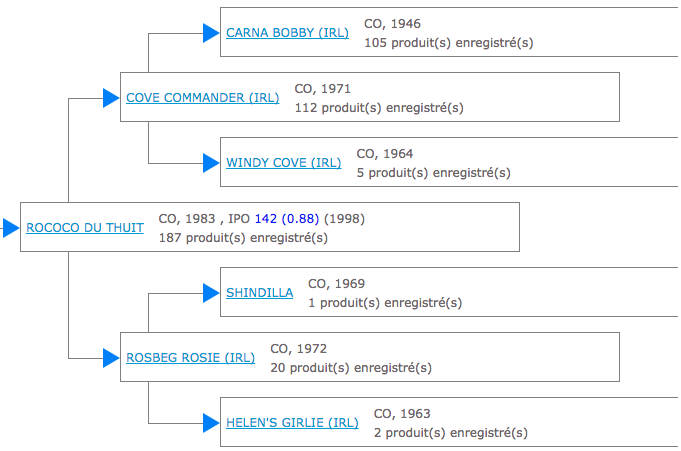Image resolution: width=681 pixels, height=451 pixels.
Task: Click the blue arrow beside CARNA BOBBY (IRL)
Action: pyautogui.click(x=211, y=33)
